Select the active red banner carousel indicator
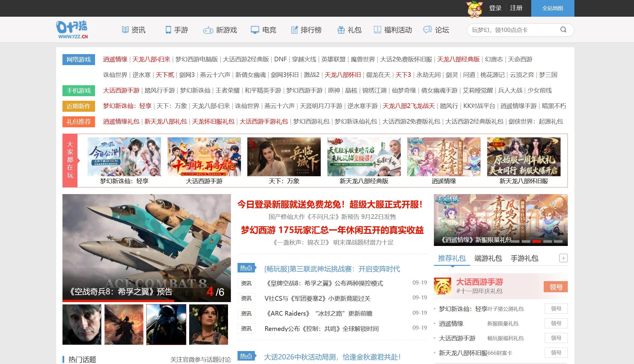 [x=537, y=241]
